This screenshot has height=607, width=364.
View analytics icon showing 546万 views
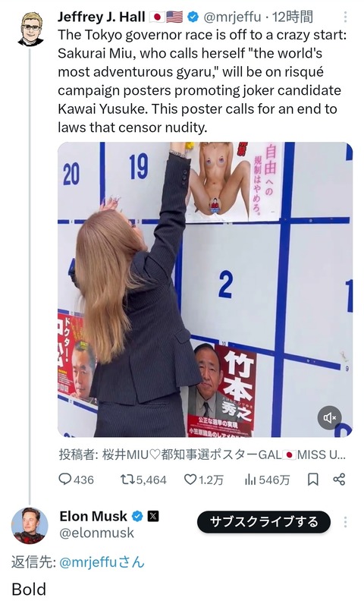250,480
